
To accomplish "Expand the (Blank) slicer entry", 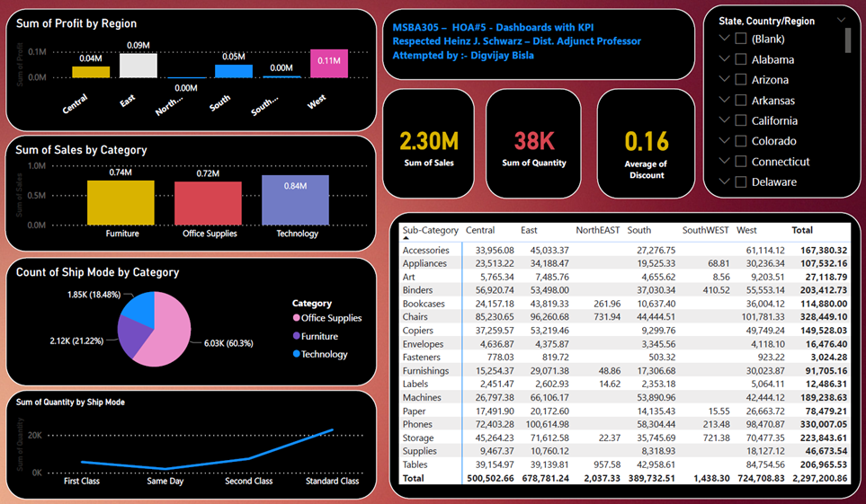I will [724, 38].
